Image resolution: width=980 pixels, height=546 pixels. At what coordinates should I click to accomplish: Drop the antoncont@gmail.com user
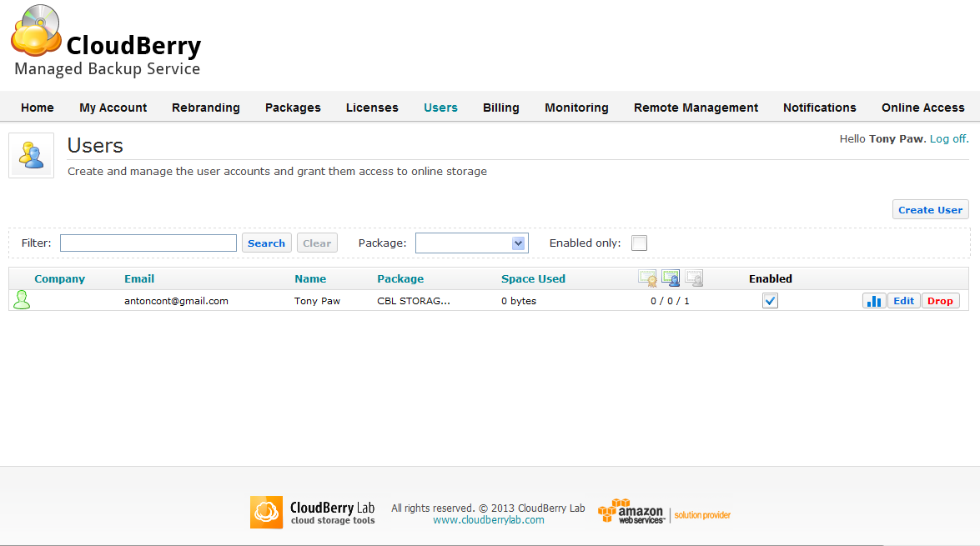[940, 301]
